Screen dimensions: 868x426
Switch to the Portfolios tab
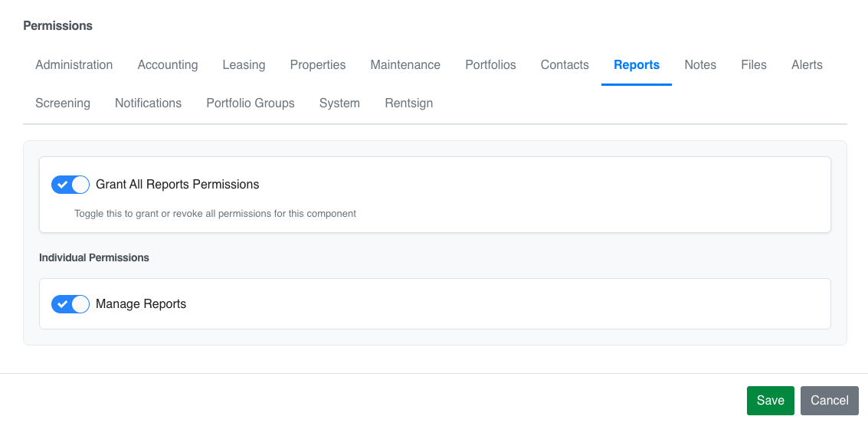pyautogui.click(x=490, y=65)
